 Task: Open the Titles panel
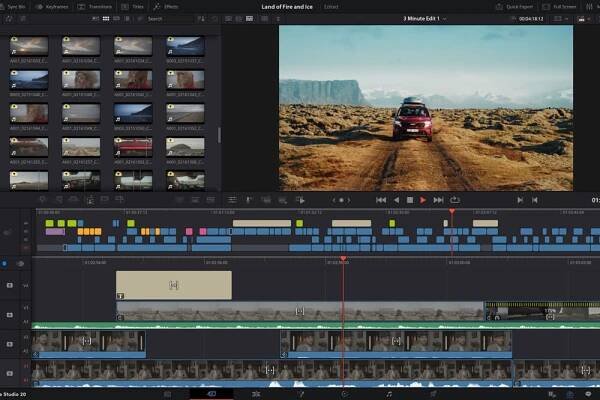pos(136,6)
